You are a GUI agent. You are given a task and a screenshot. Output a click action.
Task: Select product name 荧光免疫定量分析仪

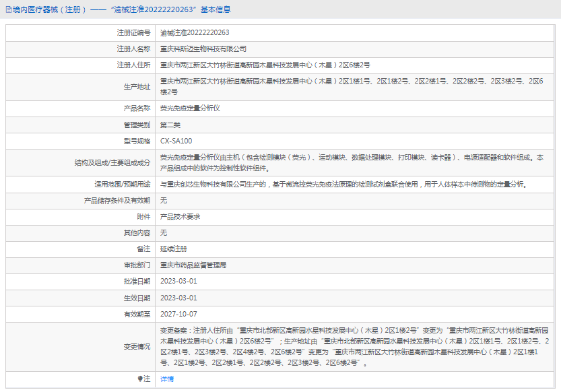tap(190, 108)
